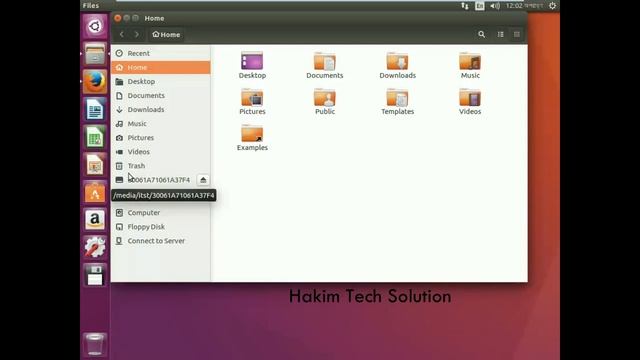Open Amazon from the launcher

95,220
